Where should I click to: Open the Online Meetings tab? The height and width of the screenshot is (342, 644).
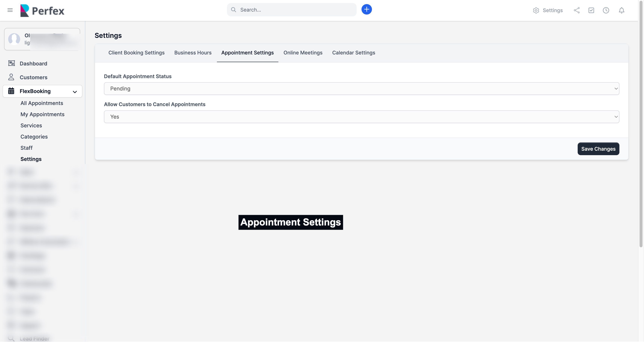(303, 53)
